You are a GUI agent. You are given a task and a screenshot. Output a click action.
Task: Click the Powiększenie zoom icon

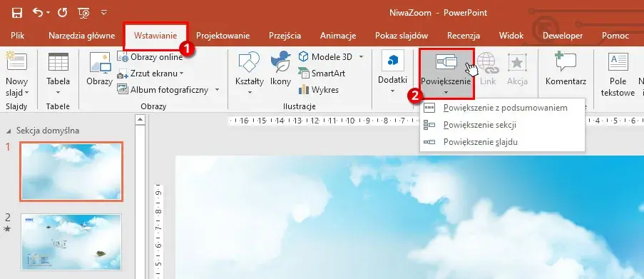(446, 61)
